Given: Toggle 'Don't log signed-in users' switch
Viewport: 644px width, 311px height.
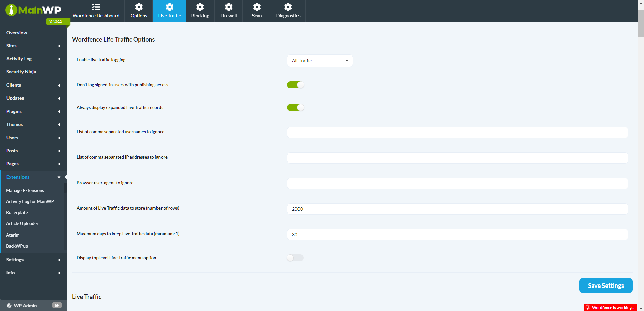Looking at the screenshot, I should (295, 85).
